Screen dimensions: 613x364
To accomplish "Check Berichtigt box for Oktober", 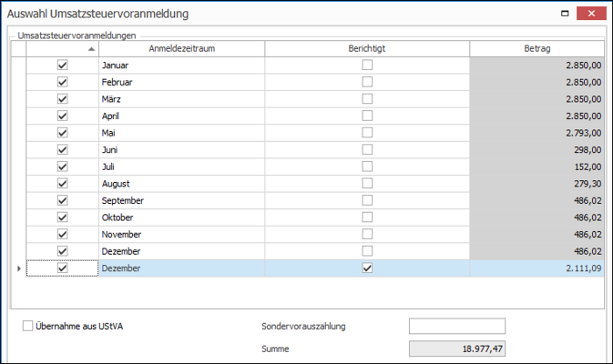I will 367,217.
